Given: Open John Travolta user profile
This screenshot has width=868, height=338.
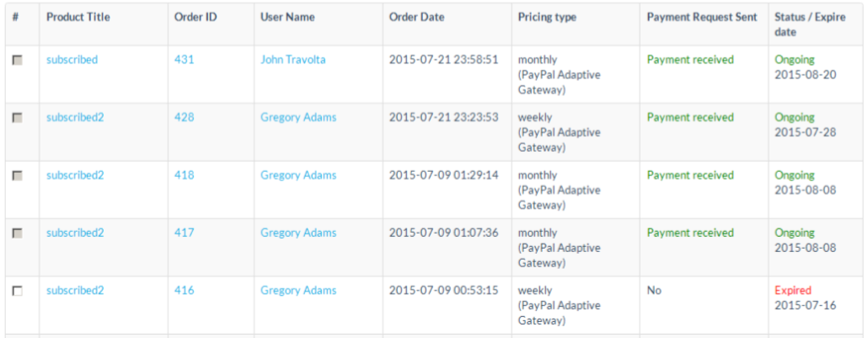Looking at the screenshot, I should (x=292, y=60).
